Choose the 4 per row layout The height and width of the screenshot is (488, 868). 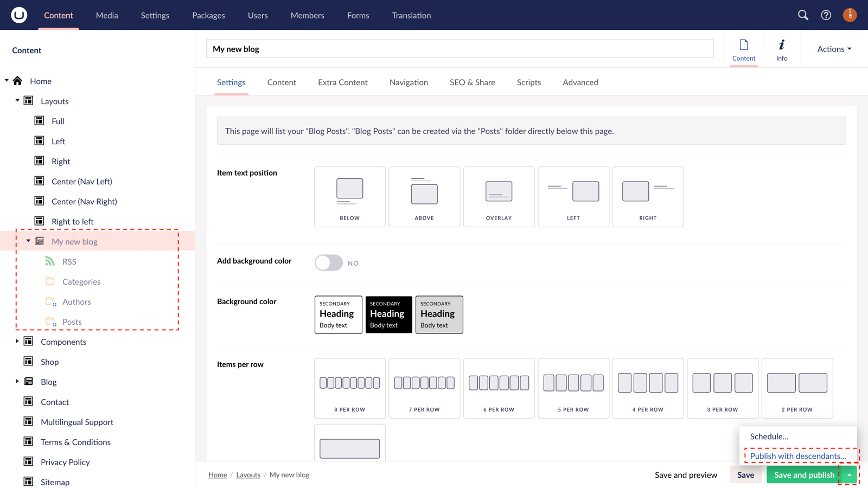pyautogui.click(x=648, y=388)
